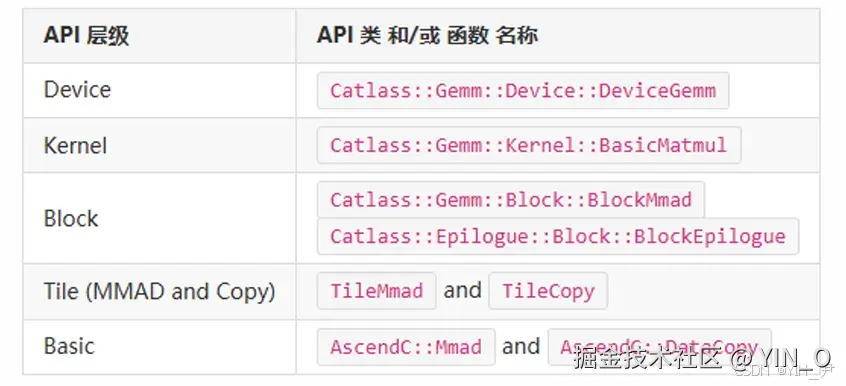Click the AscendC::Mmad code tag
Viewport: 846px width, 386px height.
406,347
